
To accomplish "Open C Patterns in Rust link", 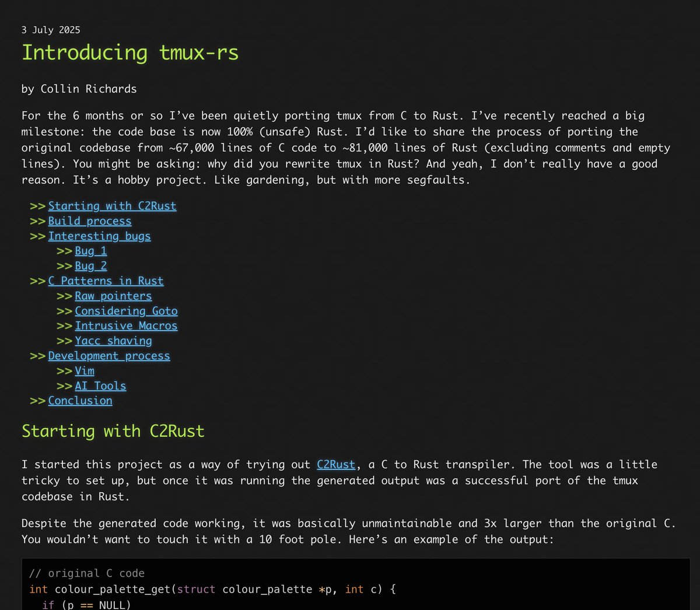I will tap(106, 281).
